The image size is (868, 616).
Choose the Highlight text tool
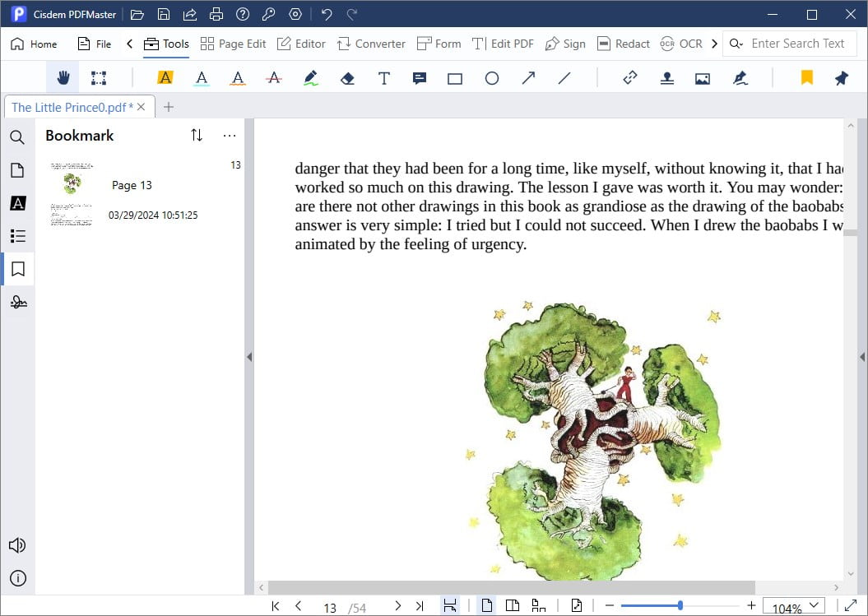click(x=165, y=78)
